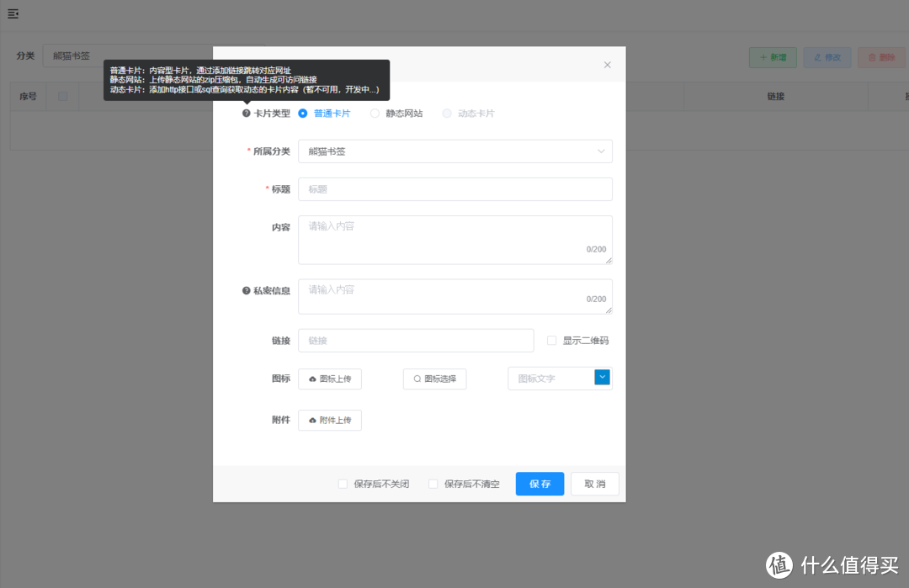Click the 删除 trash delete icon
Viewport: 909px width, 588px height.
point(874,57)
